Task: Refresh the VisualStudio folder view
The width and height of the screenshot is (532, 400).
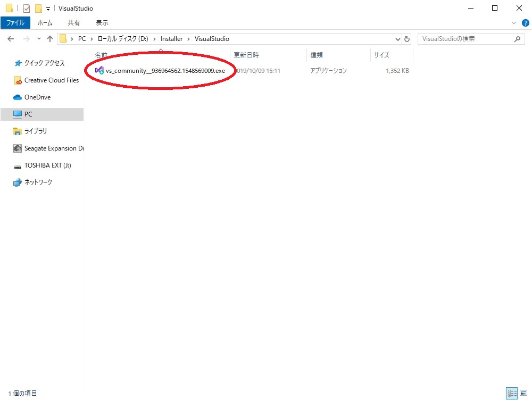Action: pos(407,39)
